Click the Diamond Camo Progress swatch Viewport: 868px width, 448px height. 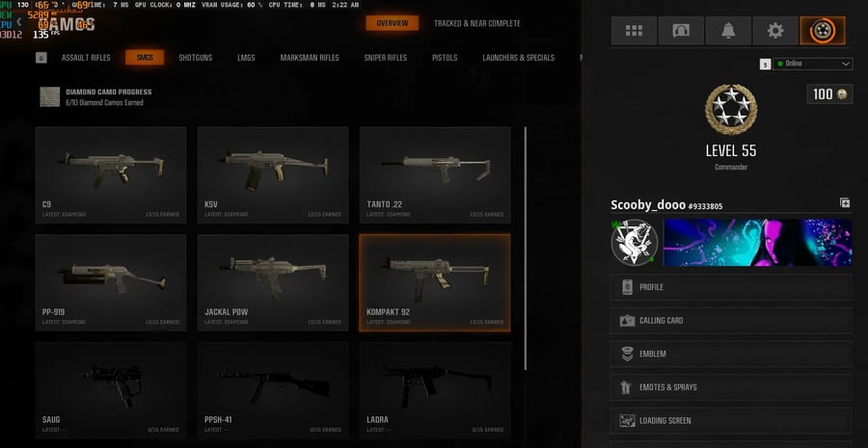coord(50,96)
